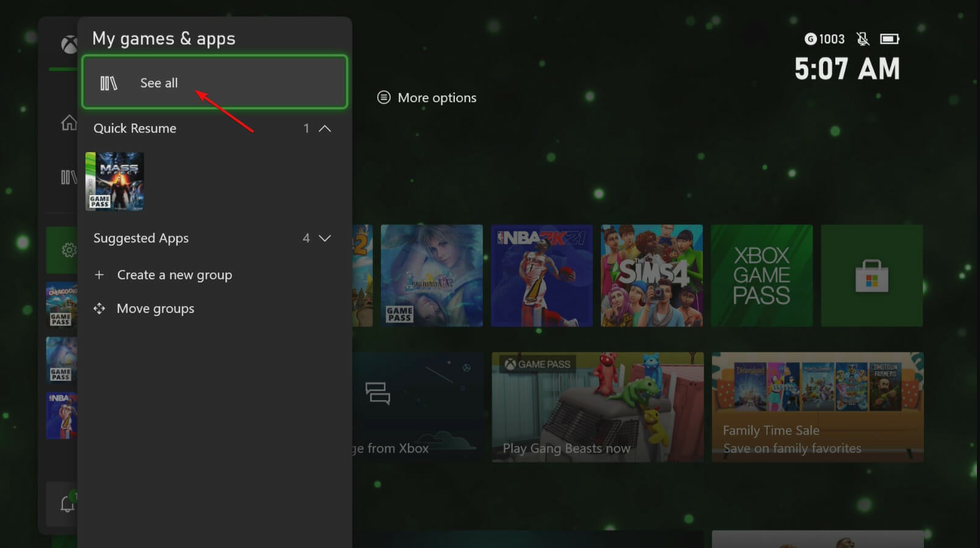Expand the Suggested Apps group
Viewport: 980px width, 548px height.
pyautogui.click(x=325, y=238)
